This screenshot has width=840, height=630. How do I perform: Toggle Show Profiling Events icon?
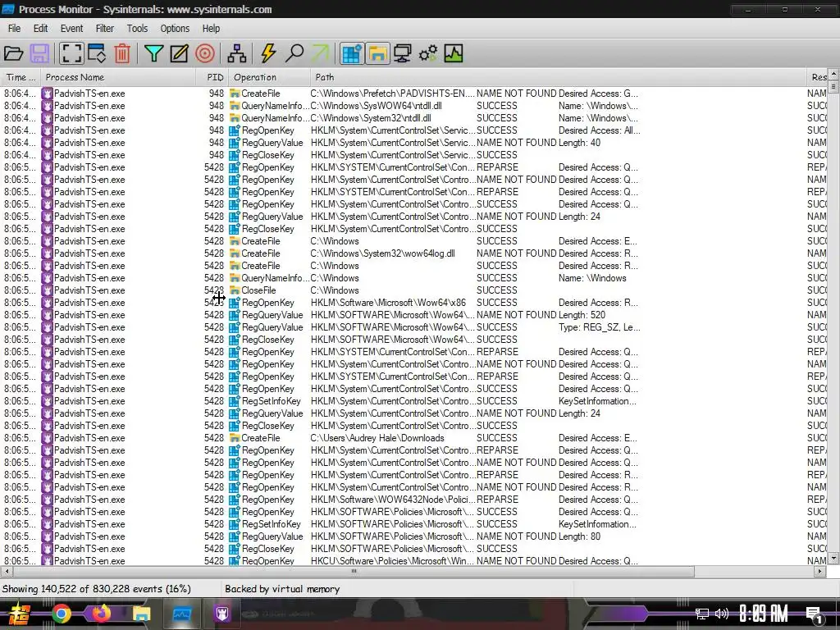[x=453, y=53]
